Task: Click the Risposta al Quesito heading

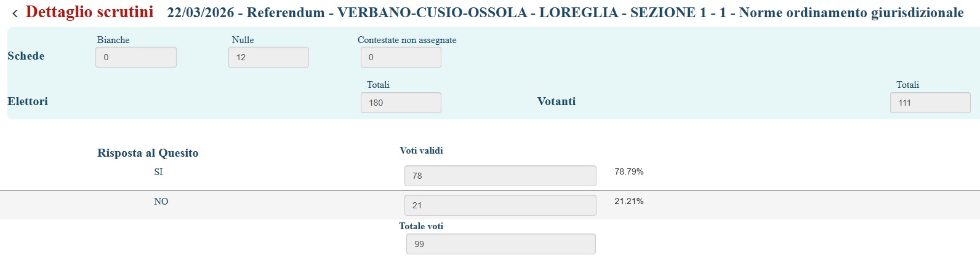Action: coord(148,153)
